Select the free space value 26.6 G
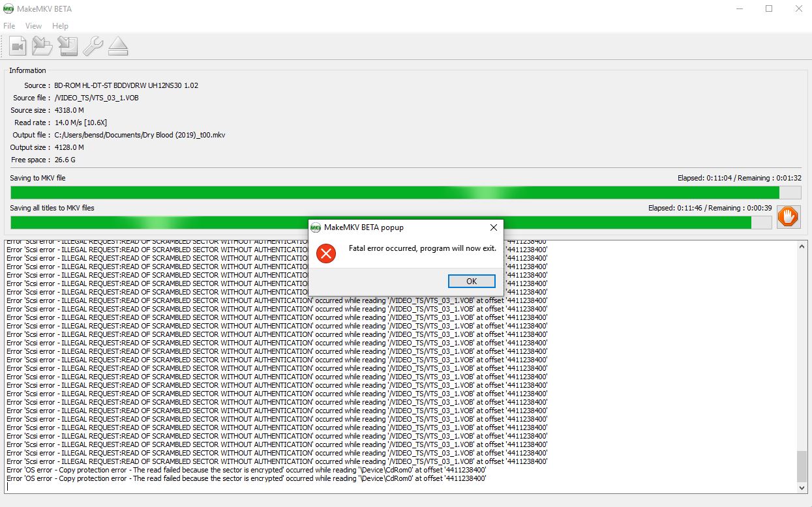This screenshot has height=507, width=812. point(65,160)
